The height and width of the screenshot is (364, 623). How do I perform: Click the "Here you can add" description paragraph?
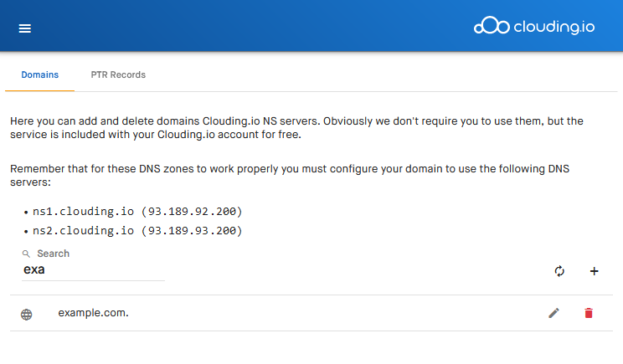296,128
